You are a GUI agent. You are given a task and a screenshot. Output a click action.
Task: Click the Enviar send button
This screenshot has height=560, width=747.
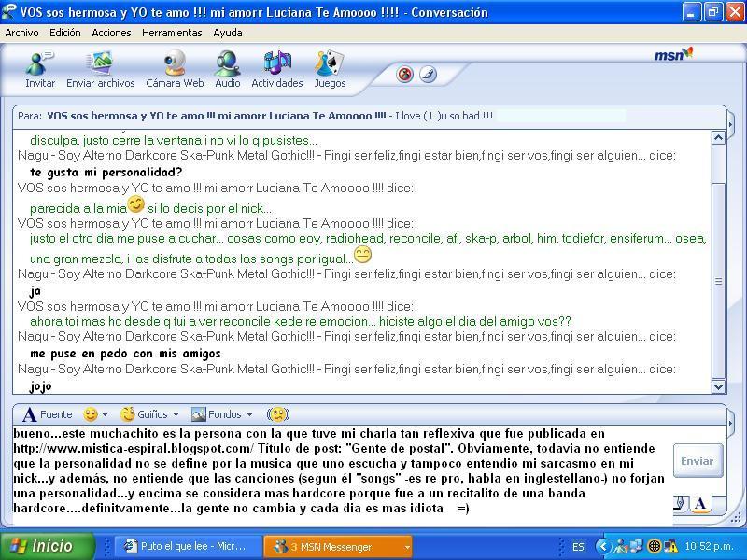click(698, 460)
